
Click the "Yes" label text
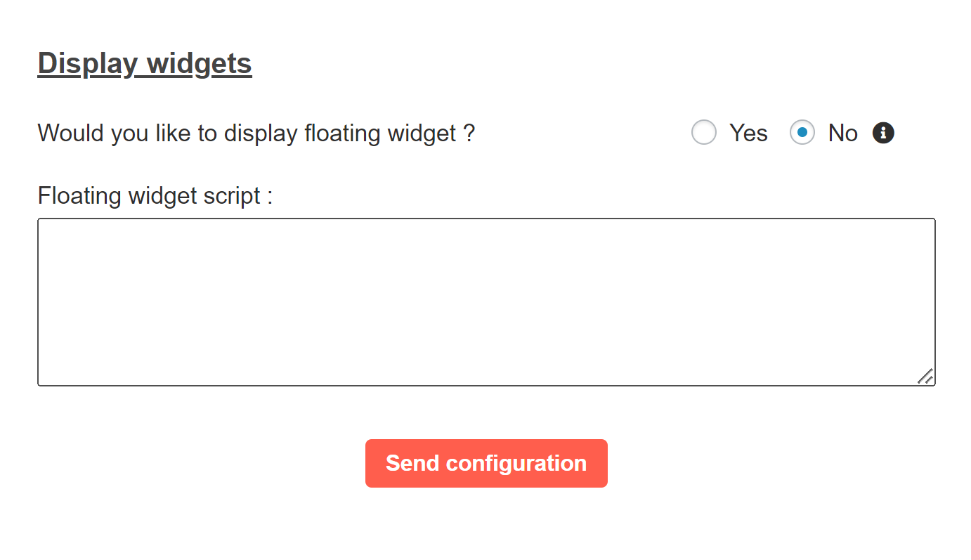(x=748, y=133)
